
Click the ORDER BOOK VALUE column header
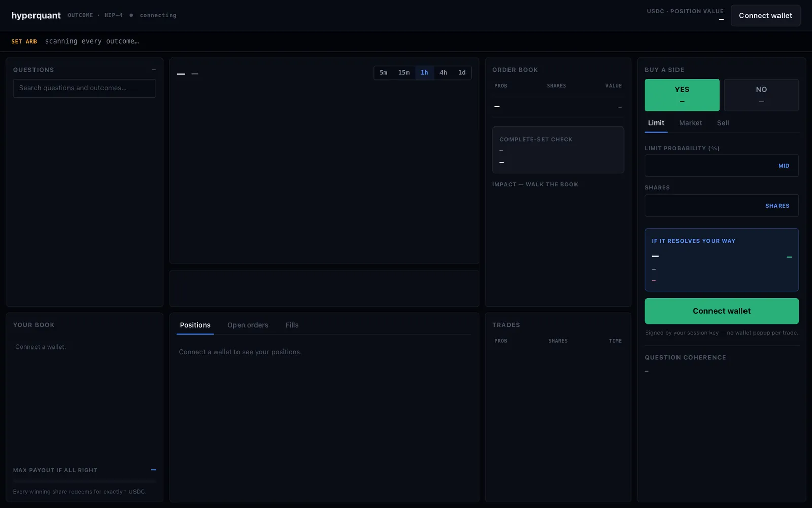tap(613, 86)
